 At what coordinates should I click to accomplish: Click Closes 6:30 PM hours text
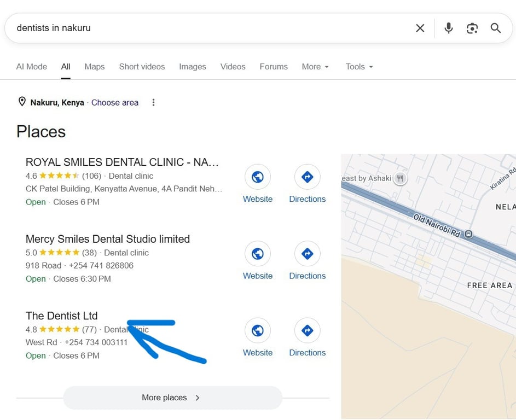(x=82, y=279)
